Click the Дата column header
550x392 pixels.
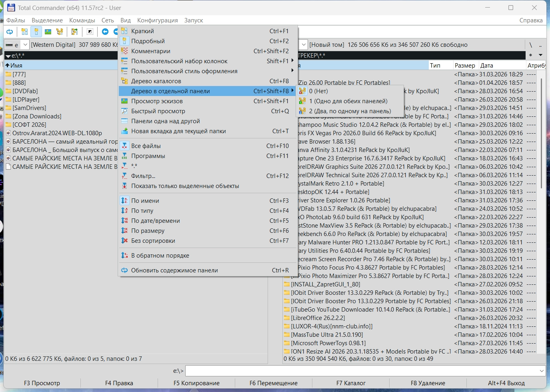[502, 65]
